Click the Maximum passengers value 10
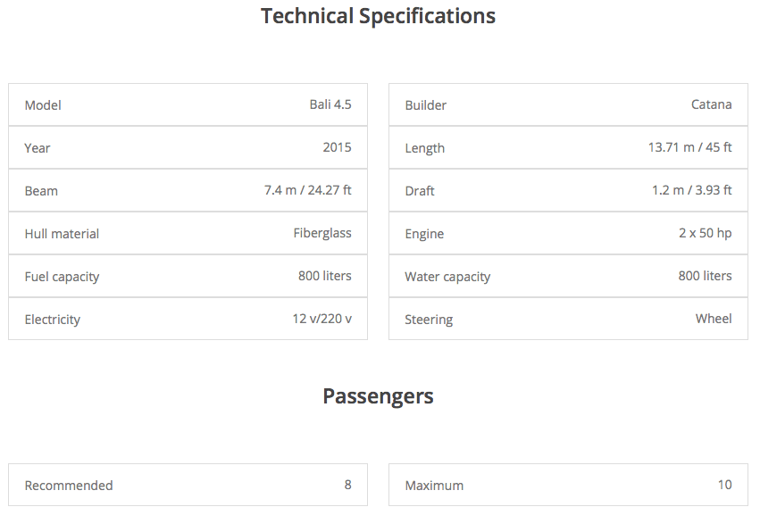760x532 pixels. coord(724,485)
